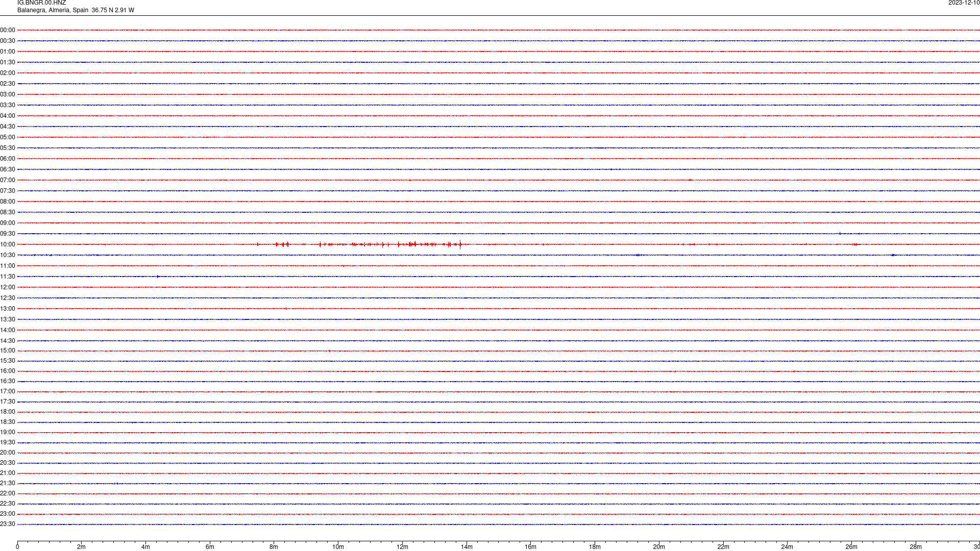The height and width of the screenshot is (551, 980).
Task: Select the 10:00 trace time label
Action: click(8, 244)
